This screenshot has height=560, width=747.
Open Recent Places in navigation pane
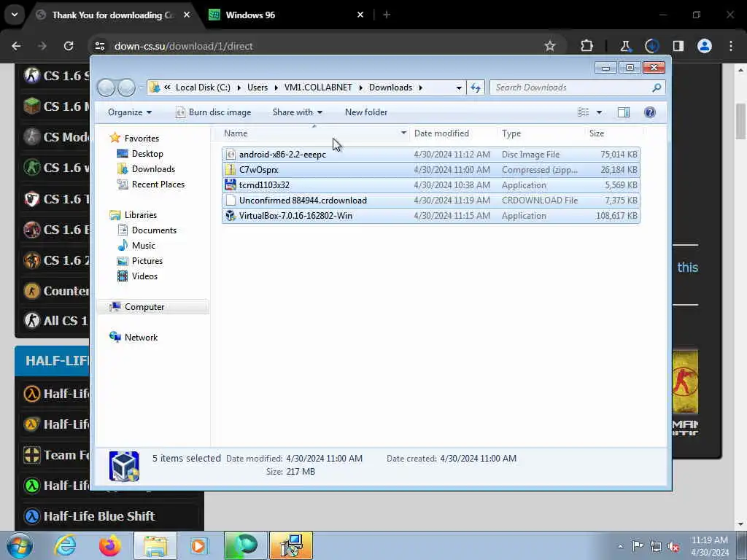pos(158,184)
